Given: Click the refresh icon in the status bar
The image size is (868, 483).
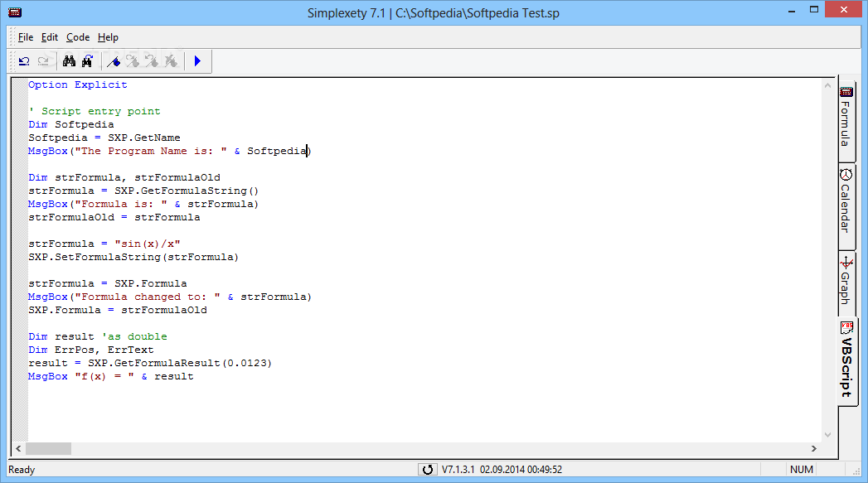Looking at the screenshot, I should (427, 469).
